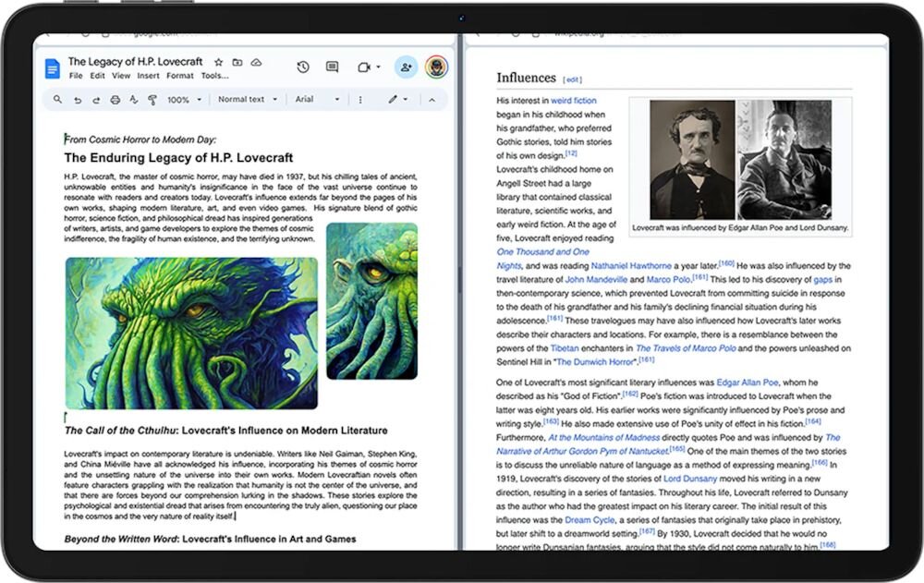Click the Share button

(405, 67)
